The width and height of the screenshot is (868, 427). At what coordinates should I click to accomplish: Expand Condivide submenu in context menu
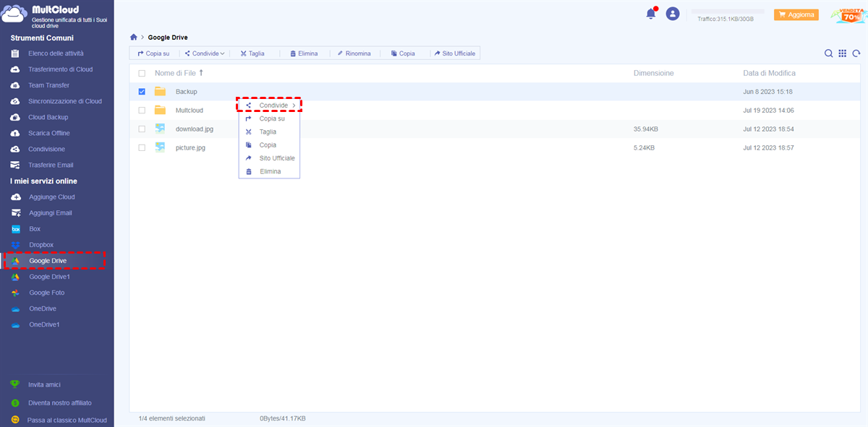(x=269, y=105)
